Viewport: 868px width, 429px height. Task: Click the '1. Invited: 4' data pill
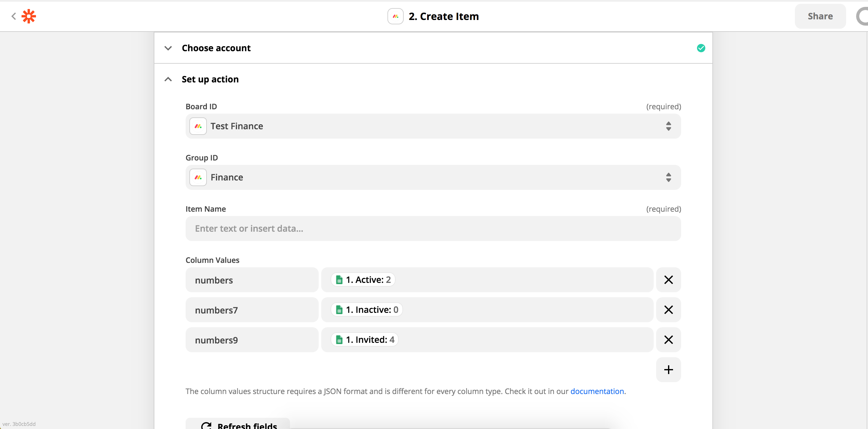pos(365,340)
